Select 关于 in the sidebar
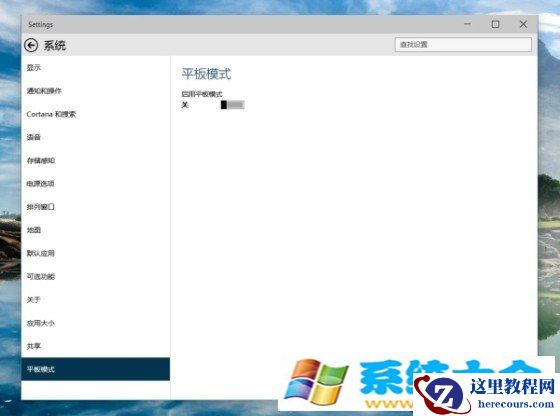This screenshot has width=560, height=416. coord(96,300)
